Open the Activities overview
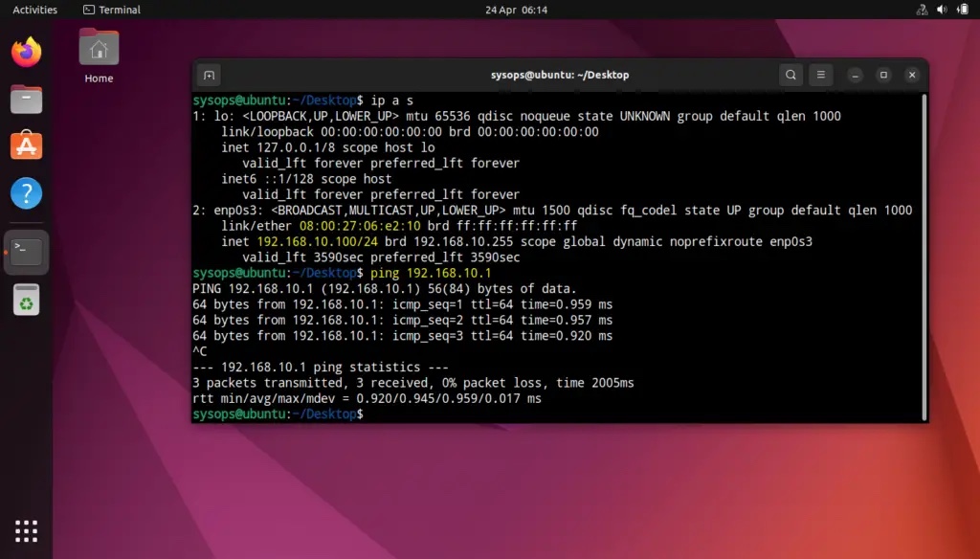 pyautogui.click(x=34, y=10)
